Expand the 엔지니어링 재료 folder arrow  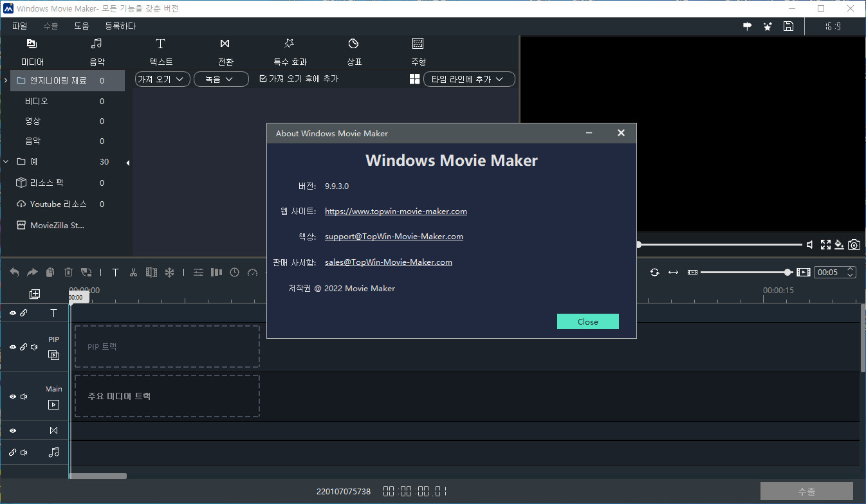(6, 80)
